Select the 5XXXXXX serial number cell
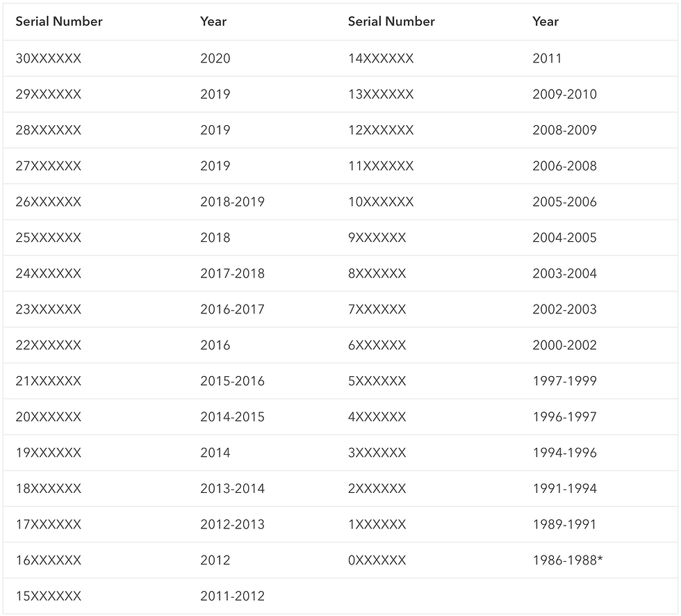 (377, 381)
